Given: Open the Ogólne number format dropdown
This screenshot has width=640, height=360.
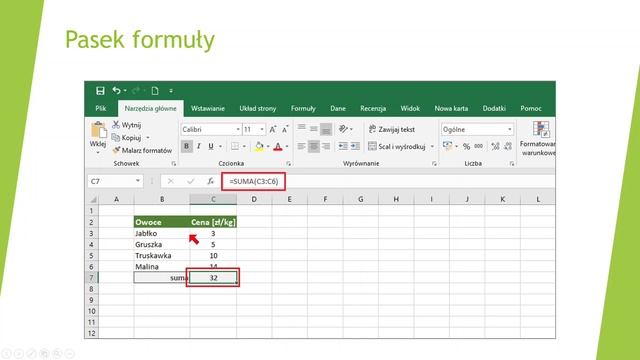Looking at the screenshot, I should 510,129.
